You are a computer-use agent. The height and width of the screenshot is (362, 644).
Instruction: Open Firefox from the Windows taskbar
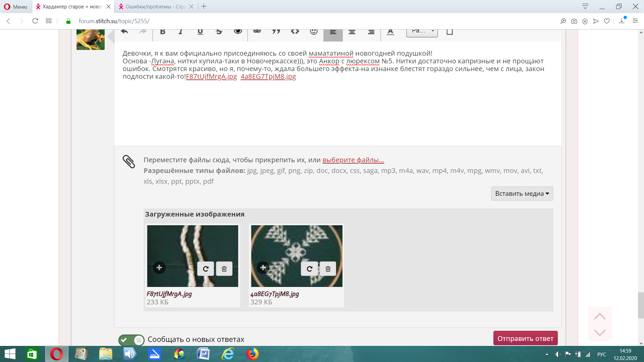coord(253,354)
